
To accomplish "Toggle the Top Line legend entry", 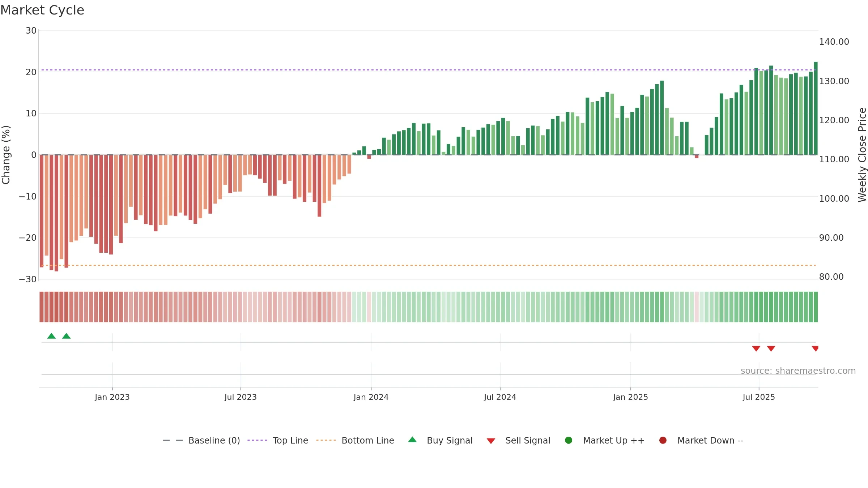I will [x=278, y=440].
